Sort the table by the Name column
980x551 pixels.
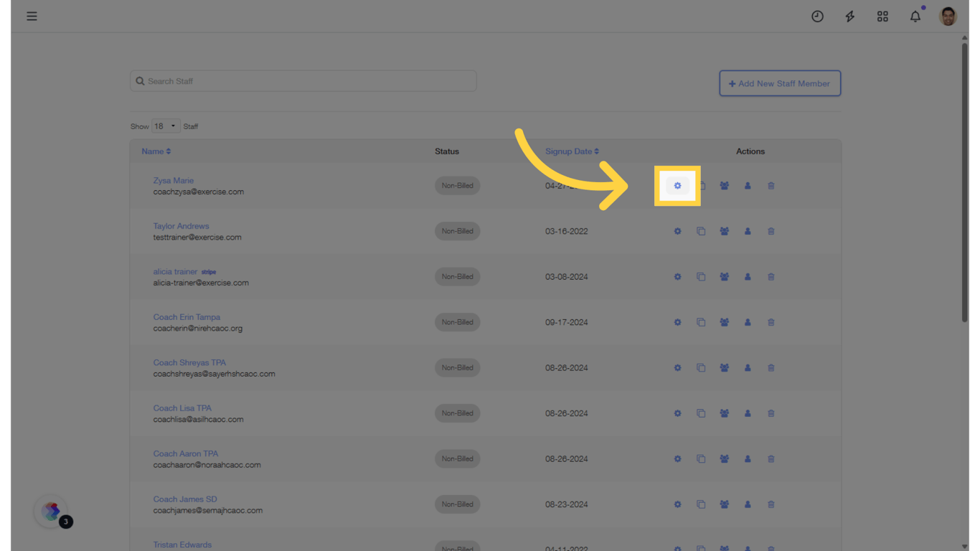(156, 151)
